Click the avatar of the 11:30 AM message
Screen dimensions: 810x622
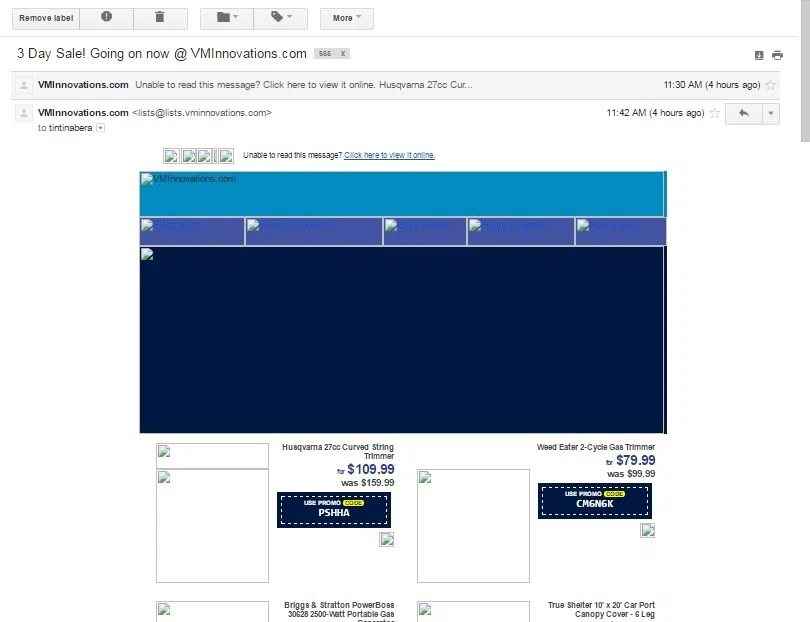tap(24, 85)
